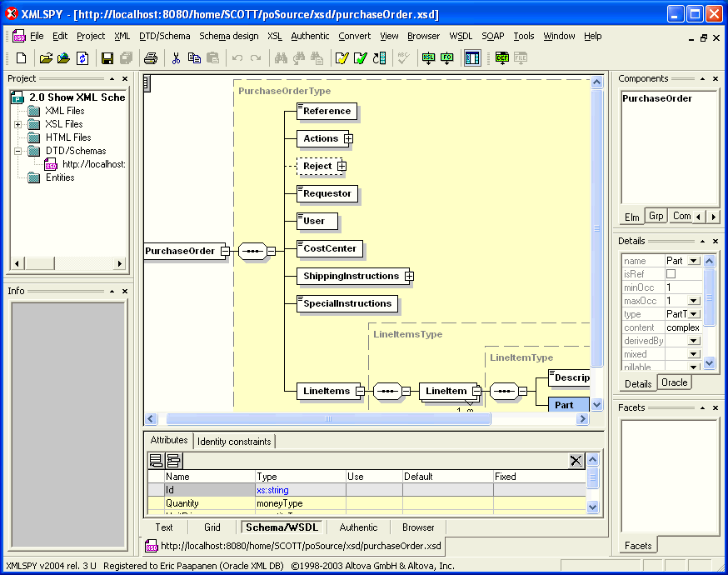Click the Print icon
Image resolution: width=728 pixels, height=575 pixels.
[x=151, y=57]
